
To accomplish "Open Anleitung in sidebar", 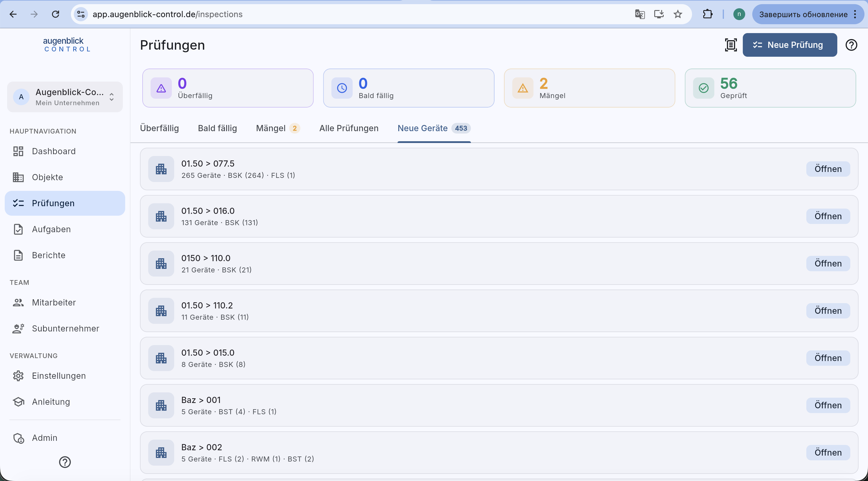I will click(x=65, y=402).
